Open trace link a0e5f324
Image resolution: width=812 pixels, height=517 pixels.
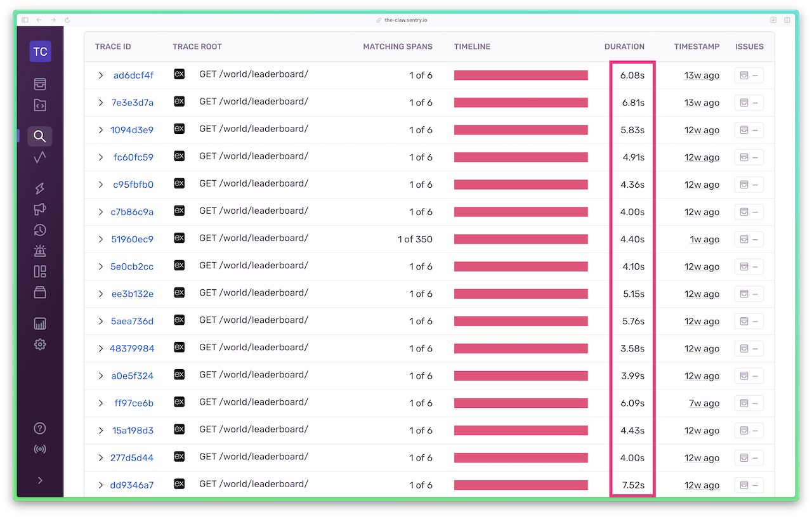click(x=133, y=376)
